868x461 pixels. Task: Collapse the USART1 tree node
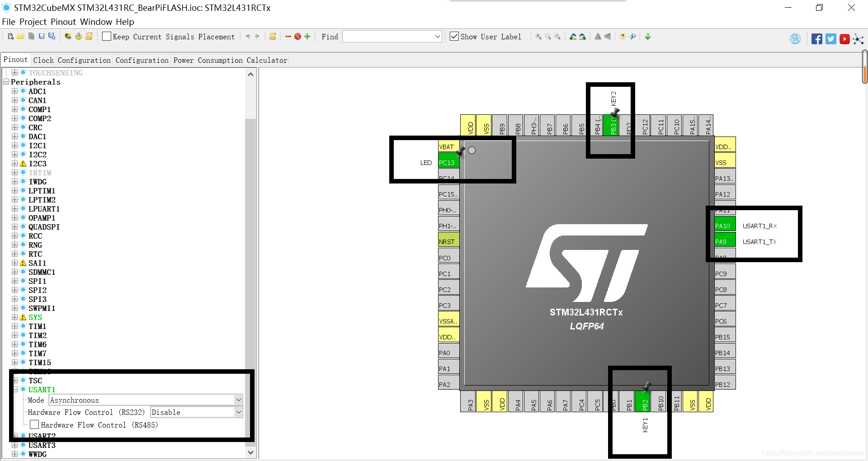click(x=15, y=390)
